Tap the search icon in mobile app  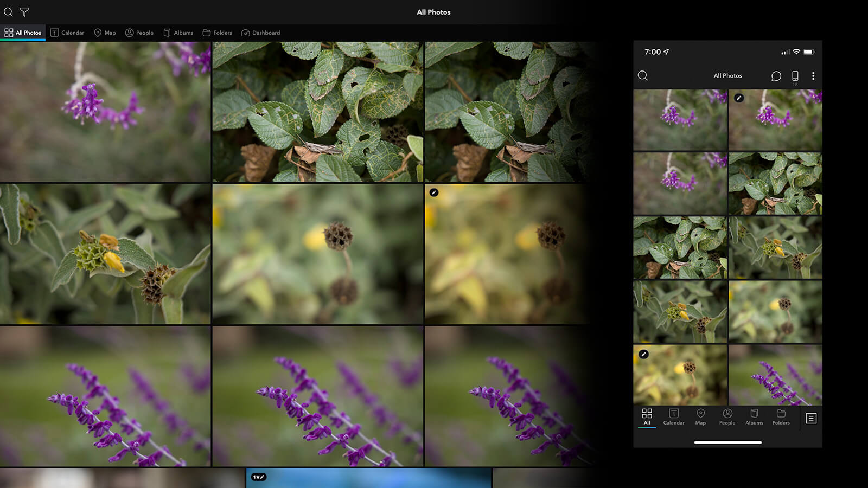tap(642, 76)
